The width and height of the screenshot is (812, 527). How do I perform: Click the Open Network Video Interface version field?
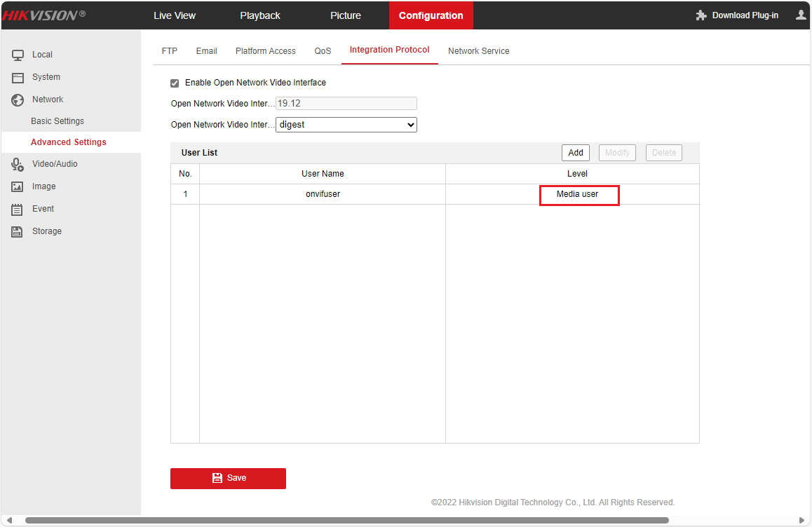coord(346,104)
